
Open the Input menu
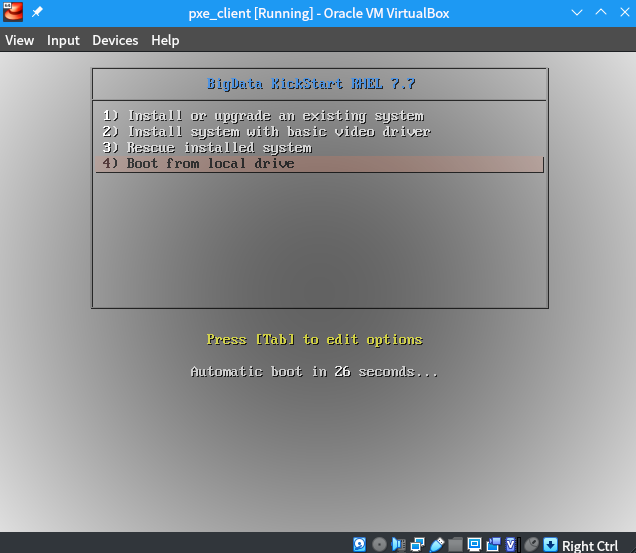pos(63,40)
